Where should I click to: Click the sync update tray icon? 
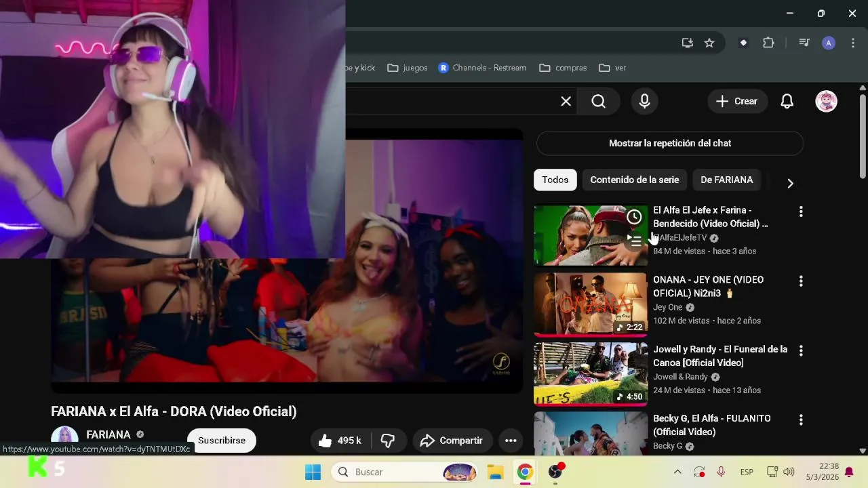tap(699, 472)
